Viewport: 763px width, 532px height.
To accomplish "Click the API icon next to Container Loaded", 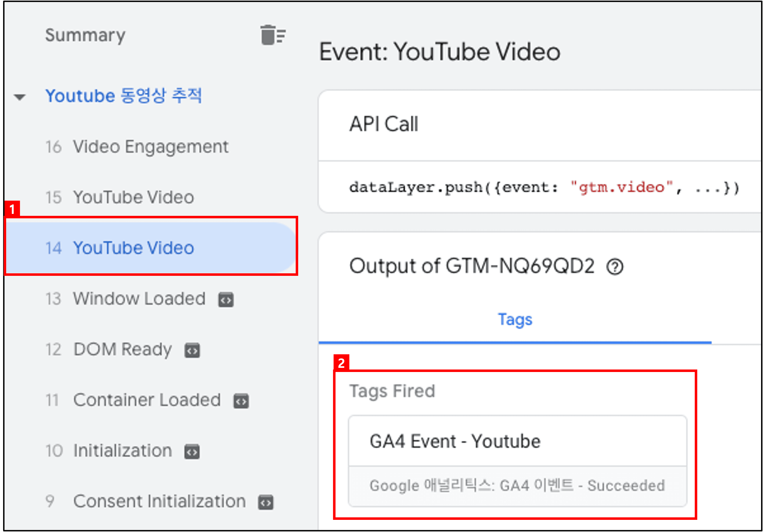I will click(x=241, y=401).
